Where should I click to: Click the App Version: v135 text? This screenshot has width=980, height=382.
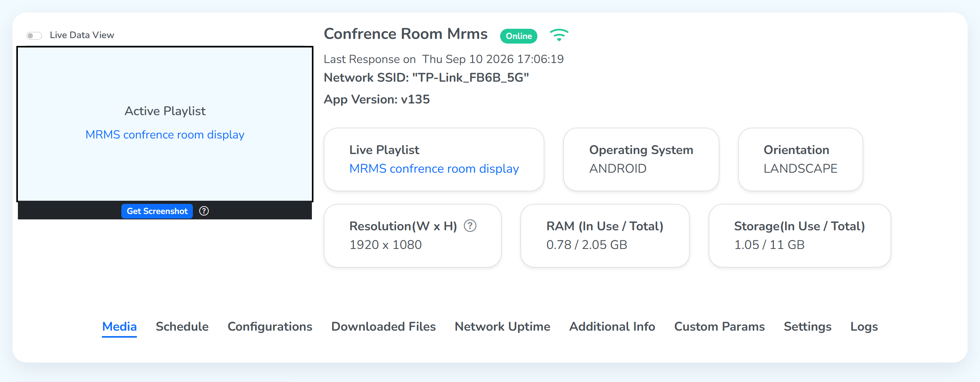[x=377, y=100]
